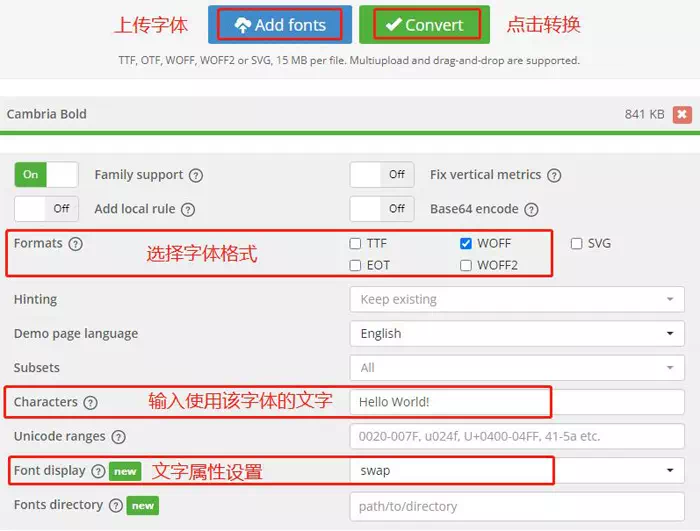The image size is (700, 531).
Task: Click help icon next to Base64 encode
Action: (x=531, y=209)
